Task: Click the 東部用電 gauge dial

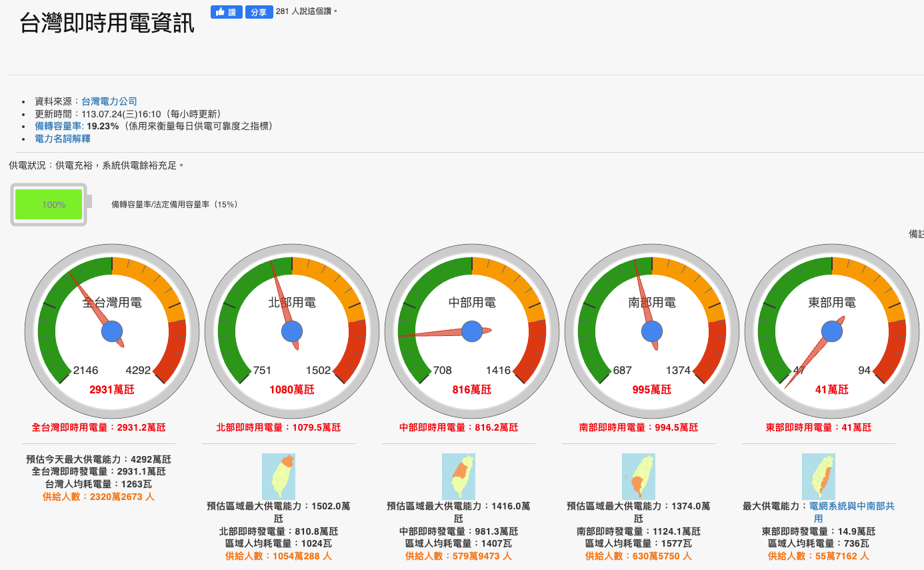Action: coord(832,331)
